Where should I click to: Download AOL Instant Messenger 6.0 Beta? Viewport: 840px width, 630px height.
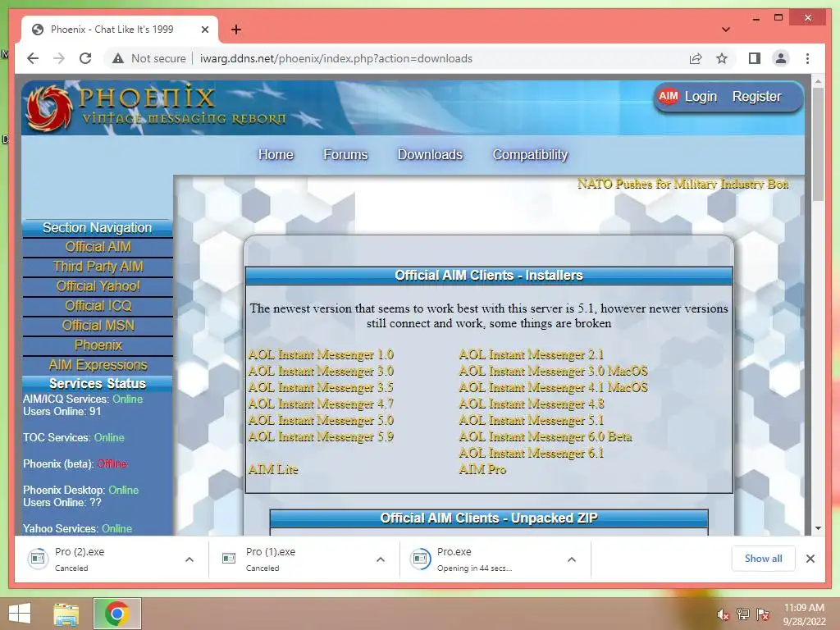[x=546, y=436]
